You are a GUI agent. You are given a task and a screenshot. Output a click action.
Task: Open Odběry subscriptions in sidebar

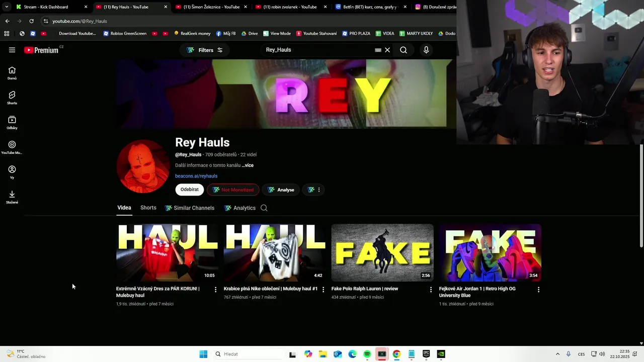click(x=12, y=123)
